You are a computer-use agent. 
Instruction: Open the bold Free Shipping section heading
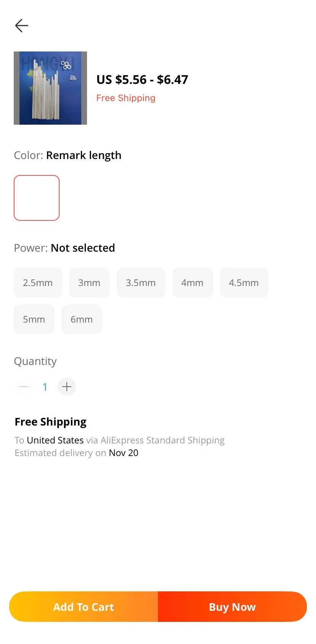point(50,422)
